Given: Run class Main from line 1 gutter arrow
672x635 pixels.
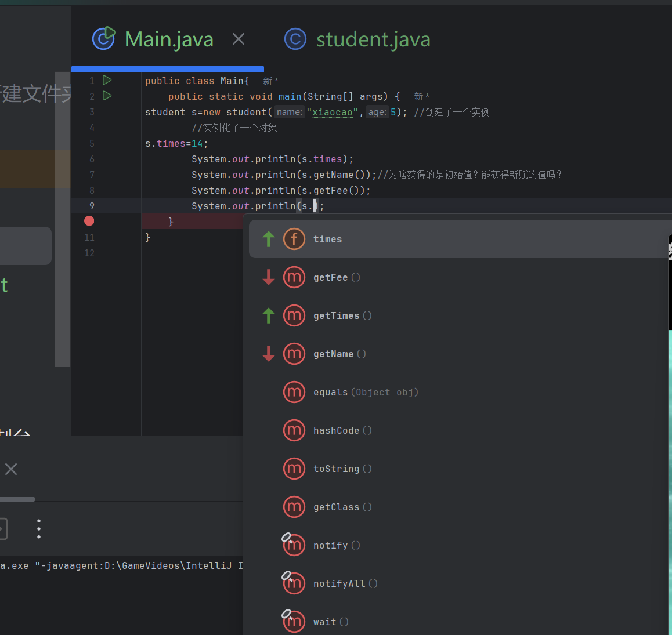Looking at the screenshot, I should [107, 80].
